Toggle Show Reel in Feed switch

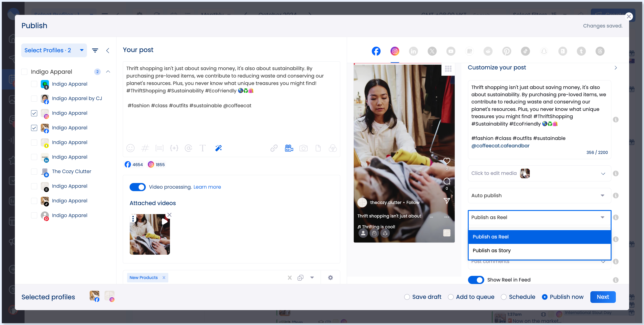(x=476, y=280)
